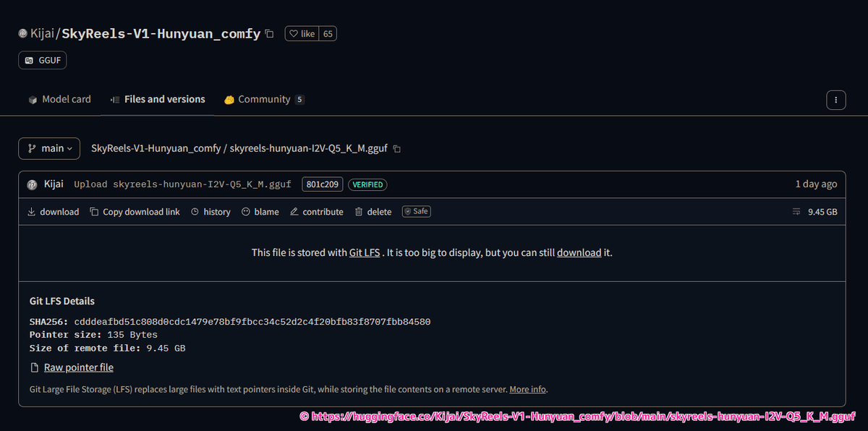868x431 pixels.
Task: Download the file via the download button
Action: (53, 212)
